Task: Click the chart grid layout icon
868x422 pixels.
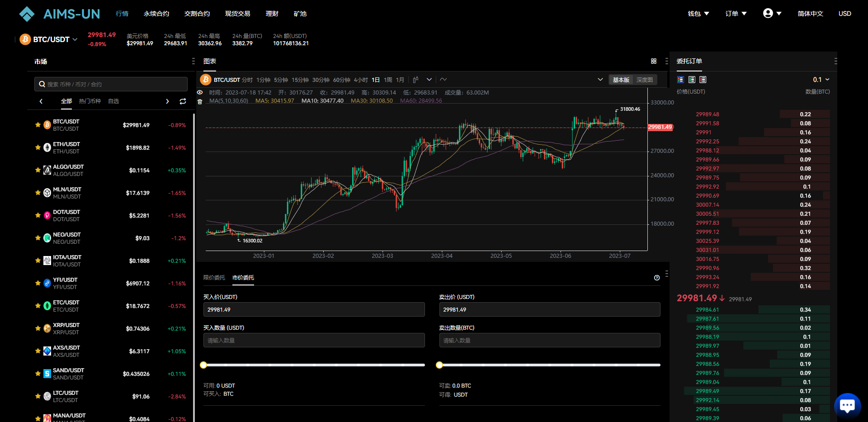Action: tap(653, 61)
